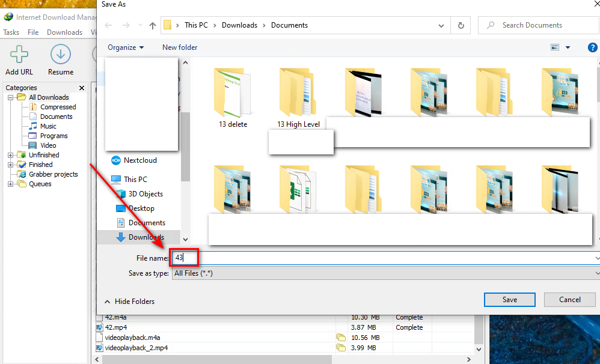
Task: Select 3D Objects in navigation pane
Action: point(145,194)
